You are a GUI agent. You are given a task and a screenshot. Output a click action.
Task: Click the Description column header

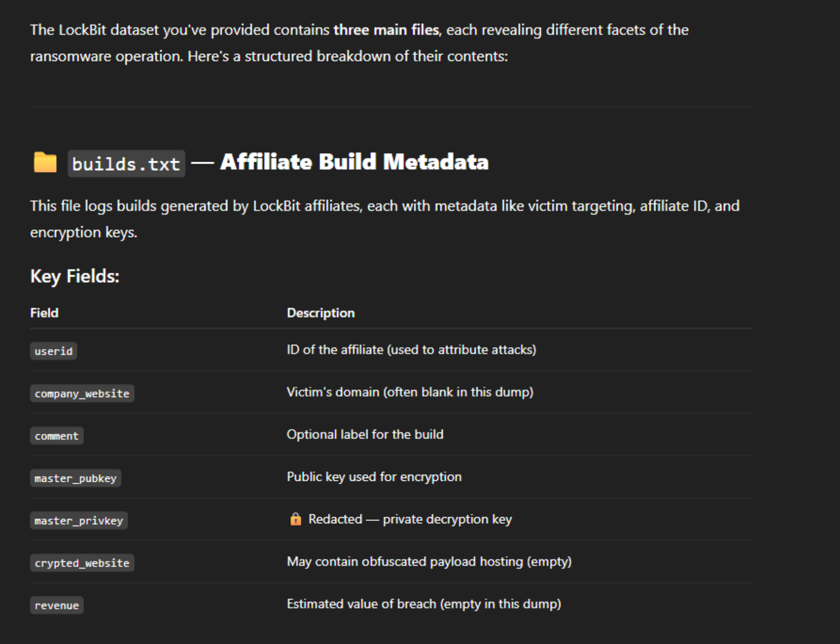pos(321,313)
